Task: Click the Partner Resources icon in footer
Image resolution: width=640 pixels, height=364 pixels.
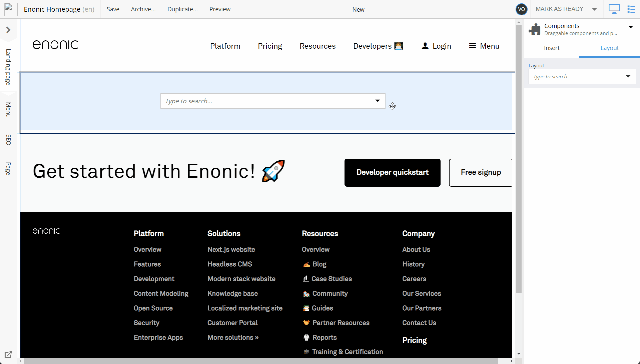Action: (306, 323)
